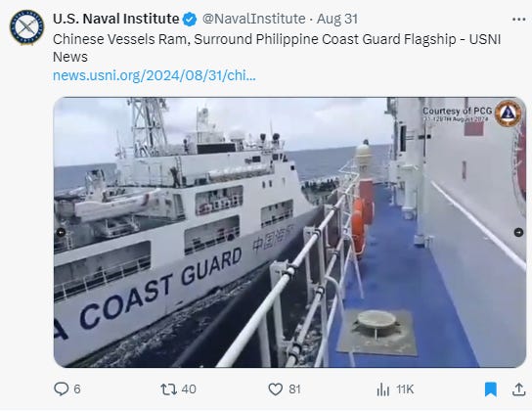Open the coast guard ship image
Screen dimensions: 532x411
289,233
